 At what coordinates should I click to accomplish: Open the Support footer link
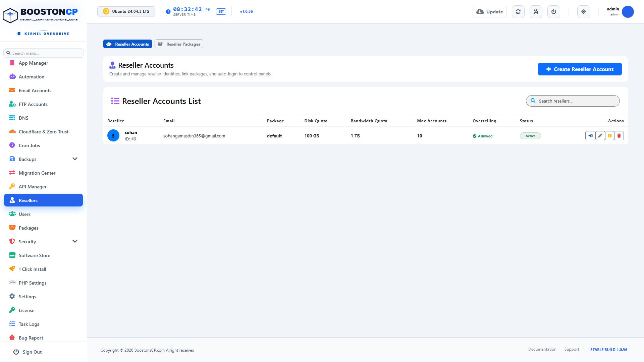[x=572, y=349]
